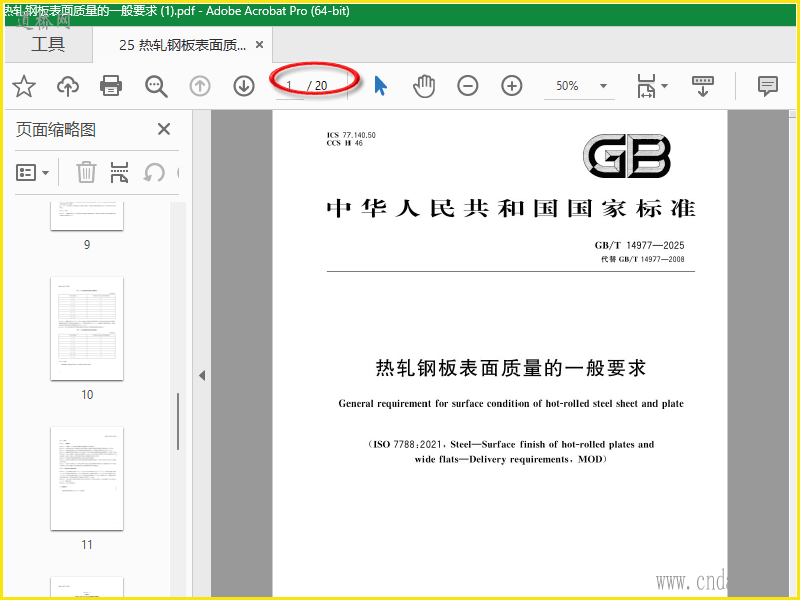
Task: Select the page 9 thumbnail
Action: (87, 216)
